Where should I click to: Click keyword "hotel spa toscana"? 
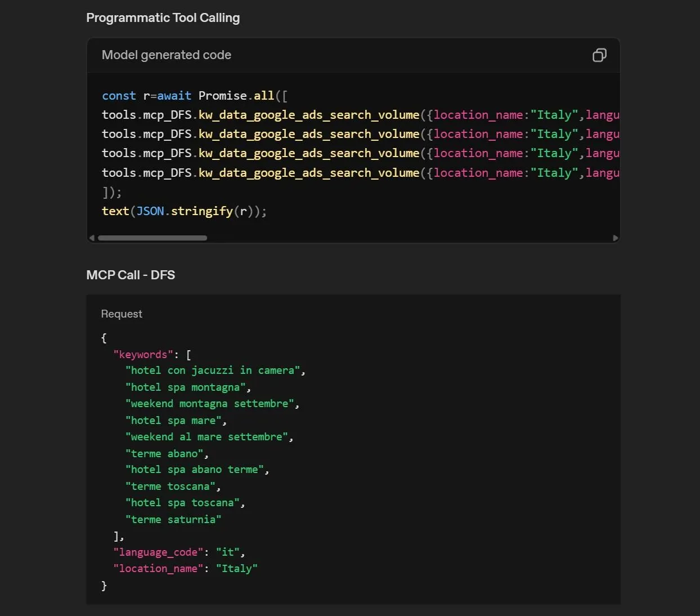pos(182,503)
